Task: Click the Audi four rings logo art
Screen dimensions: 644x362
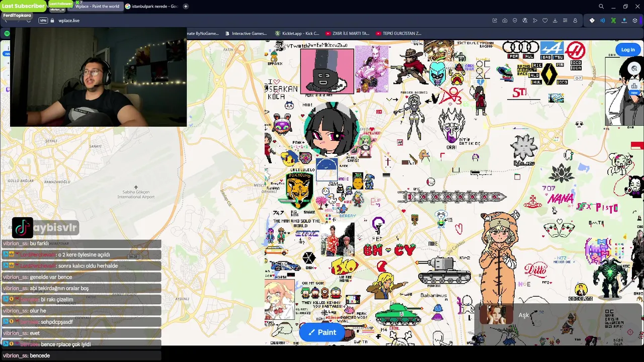Action: 521,48
